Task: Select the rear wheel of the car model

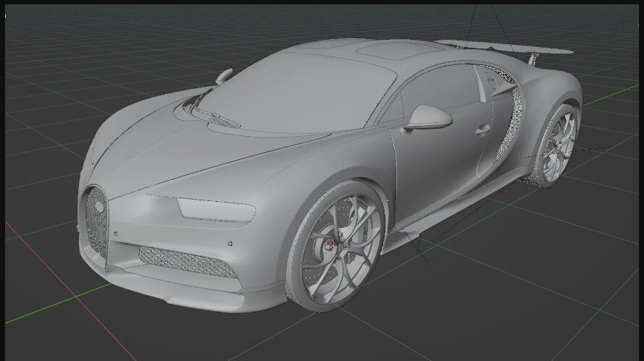Action: 559,145
